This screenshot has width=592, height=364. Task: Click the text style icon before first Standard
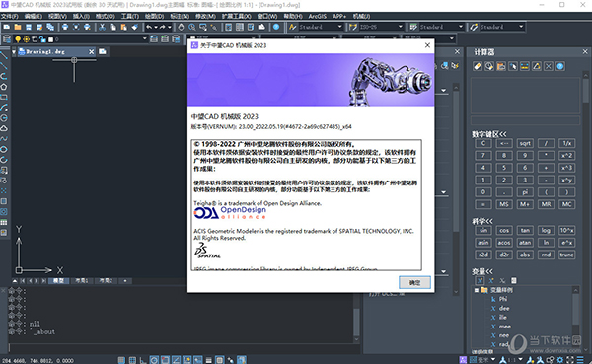293,27
